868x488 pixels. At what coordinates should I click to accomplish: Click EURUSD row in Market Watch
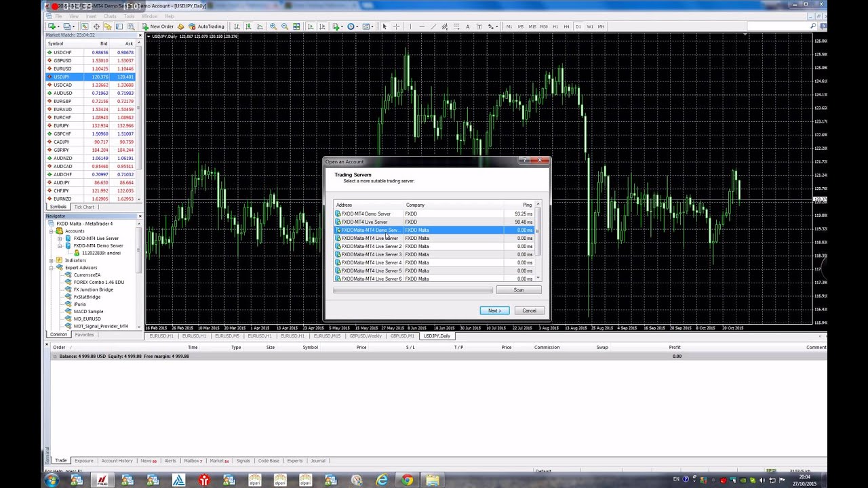pyautogui.click(x=91, y=68)
